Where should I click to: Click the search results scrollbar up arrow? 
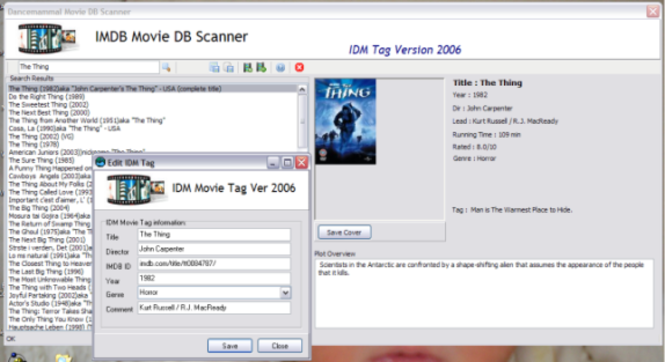pos(302,89)
